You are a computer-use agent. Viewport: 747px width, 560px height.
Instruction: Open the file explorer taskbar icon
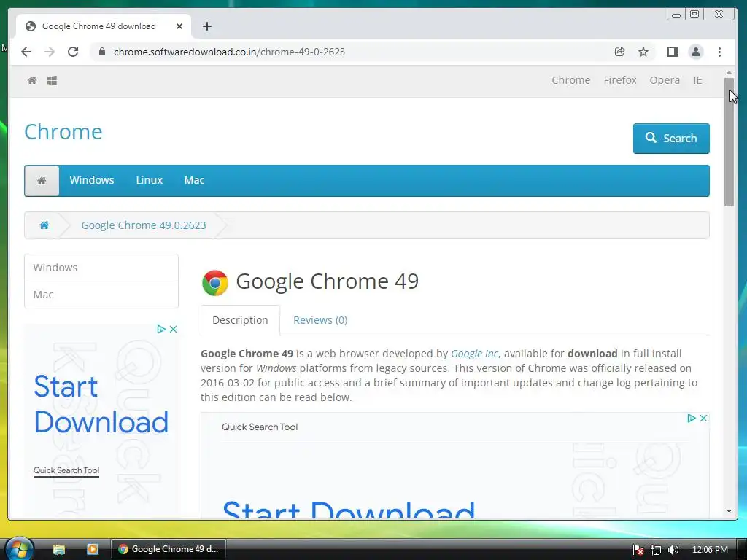pos(59,549)
